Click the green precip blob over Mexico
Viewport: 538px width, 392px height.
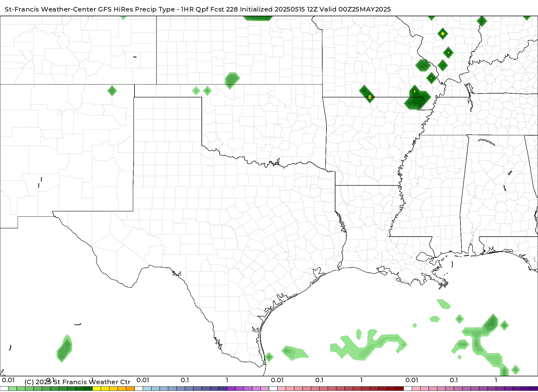pos(64,348)
